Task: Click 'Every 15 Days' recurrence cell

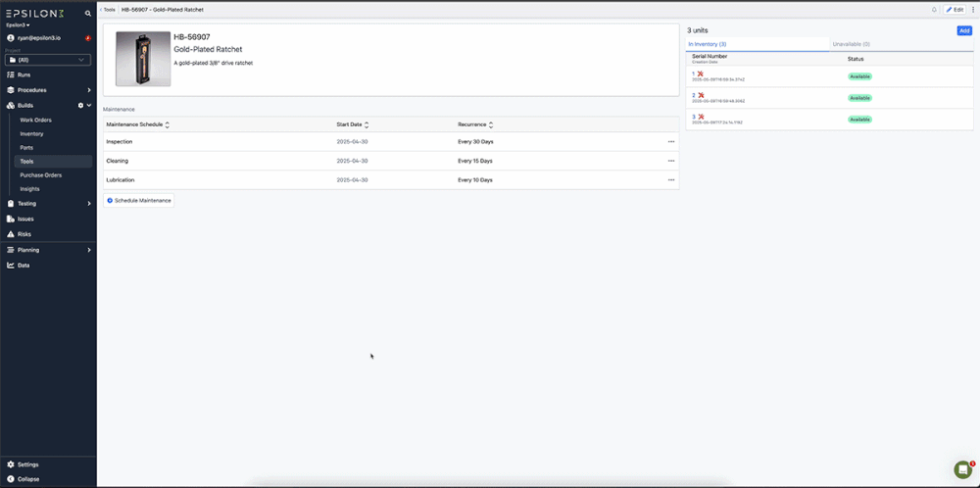Action: click(475, 162)
